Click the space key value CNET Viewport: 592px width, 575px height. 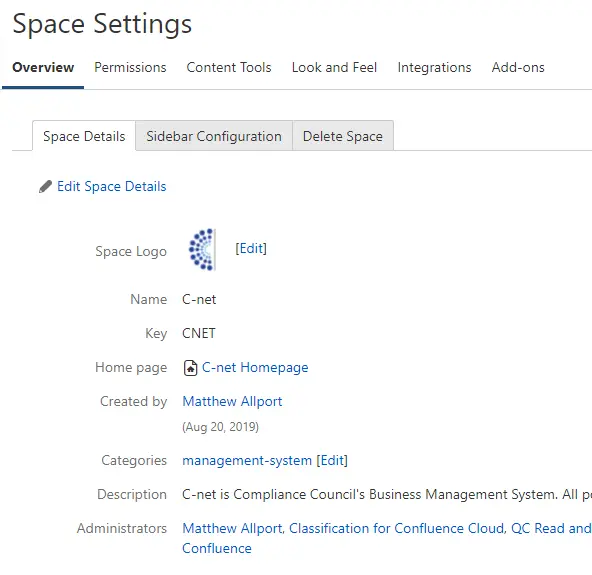[x=199, y=333]
